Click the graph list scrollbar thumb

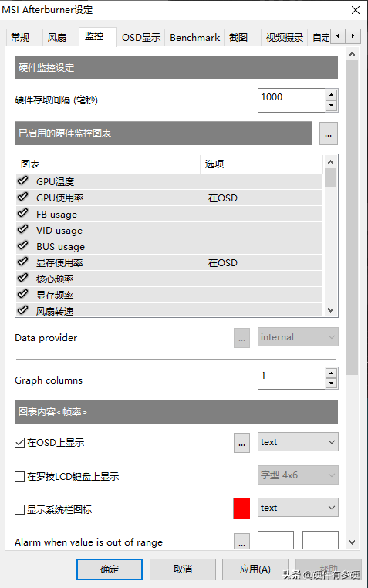[330, 177]
